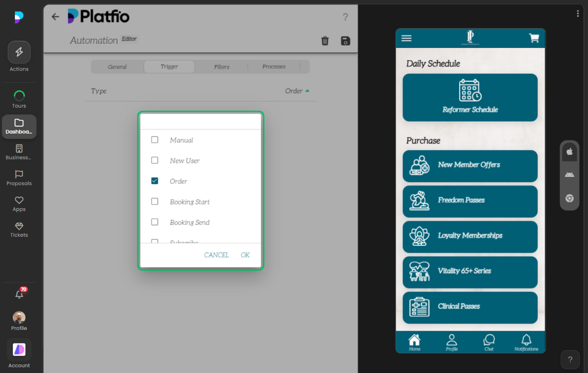Go back with the arrow icon
Screen dimensions: 588x373
click(56, 17)
